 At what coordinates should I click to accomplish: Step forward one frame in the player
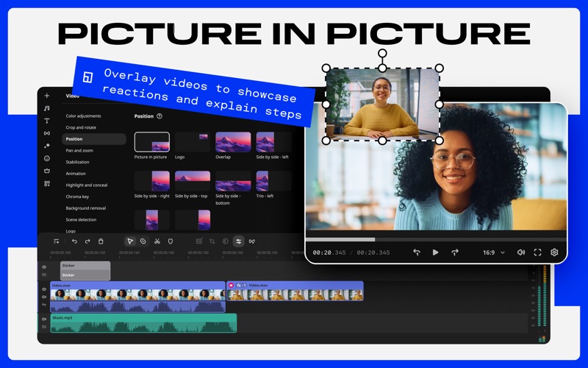pos(455,252)
